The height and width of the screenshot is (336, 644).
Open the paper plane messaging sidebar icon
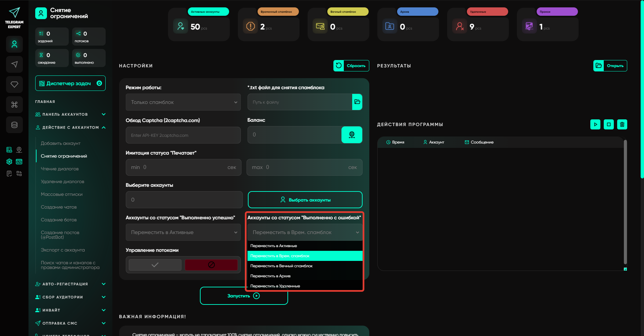coord(14,64)
